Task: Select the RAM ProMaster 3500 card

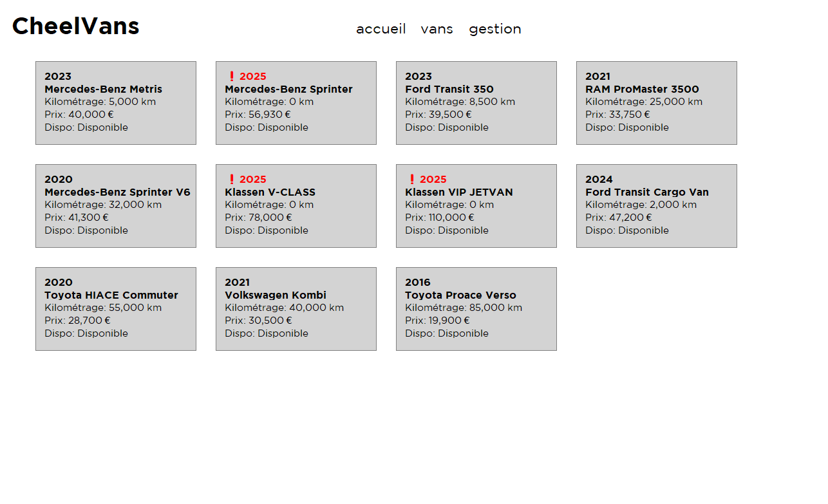Action: pos(657,103)
